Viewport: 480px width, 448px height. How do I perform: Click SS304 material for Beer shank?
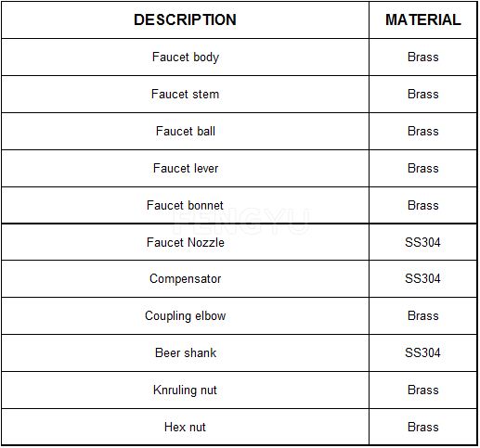(423, 353)
